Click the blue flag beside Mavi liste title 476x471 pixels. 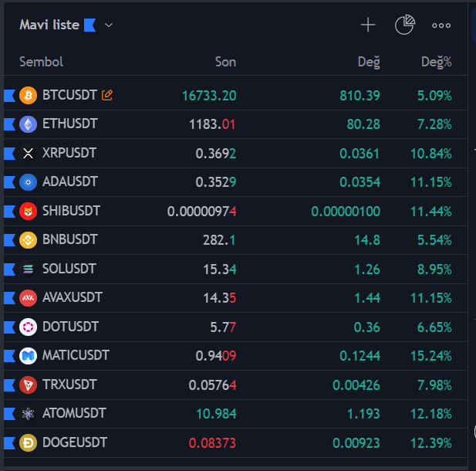click(89, 25)
